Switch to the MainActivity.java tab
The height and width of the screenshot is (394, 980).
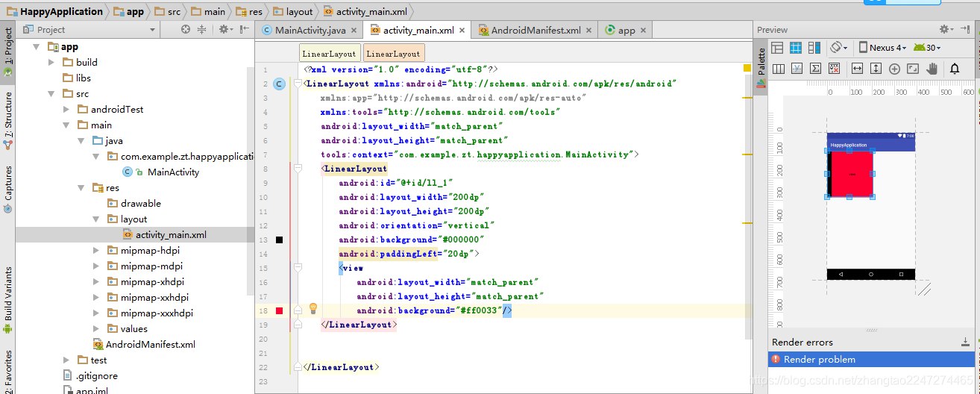pos(310,30)
